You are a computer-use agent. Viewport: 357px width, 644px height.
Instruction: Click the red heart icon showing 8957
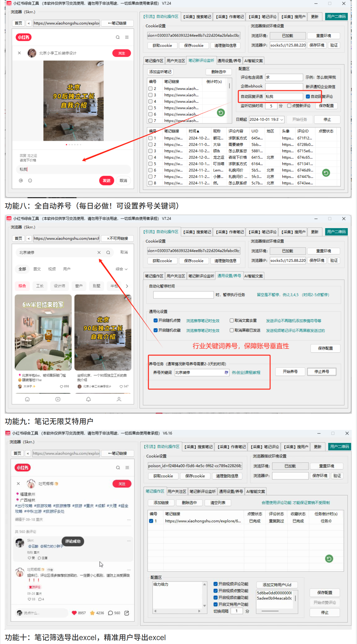point(74,613)
